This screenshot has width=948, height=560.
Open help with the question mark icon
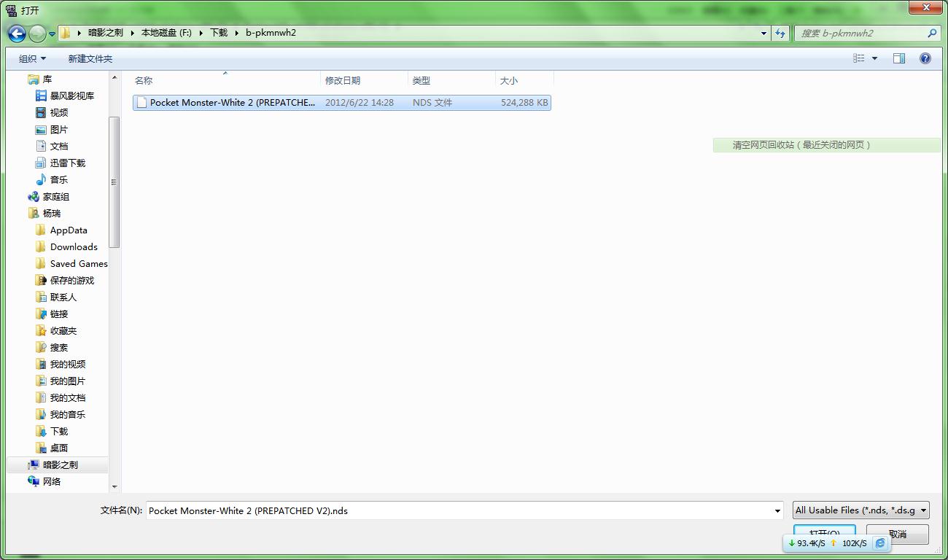925,58
